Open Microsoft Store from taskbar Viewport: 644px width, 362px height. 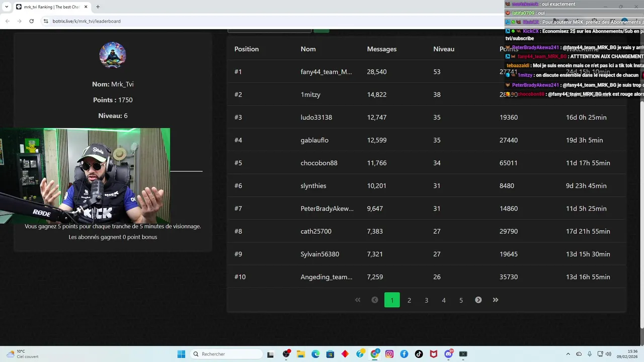click(x=330, y=354)
